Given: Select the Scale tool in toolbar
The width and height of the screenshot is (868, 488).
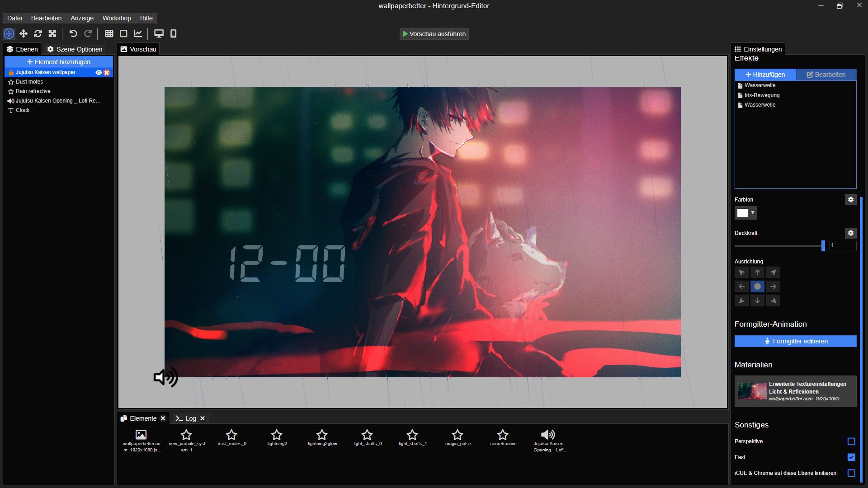Looking at the screenshot, I should tap(52, 33).
